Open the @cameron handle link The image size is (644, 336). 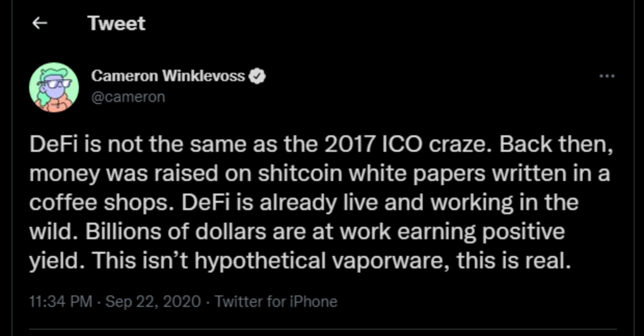point(128,97)
